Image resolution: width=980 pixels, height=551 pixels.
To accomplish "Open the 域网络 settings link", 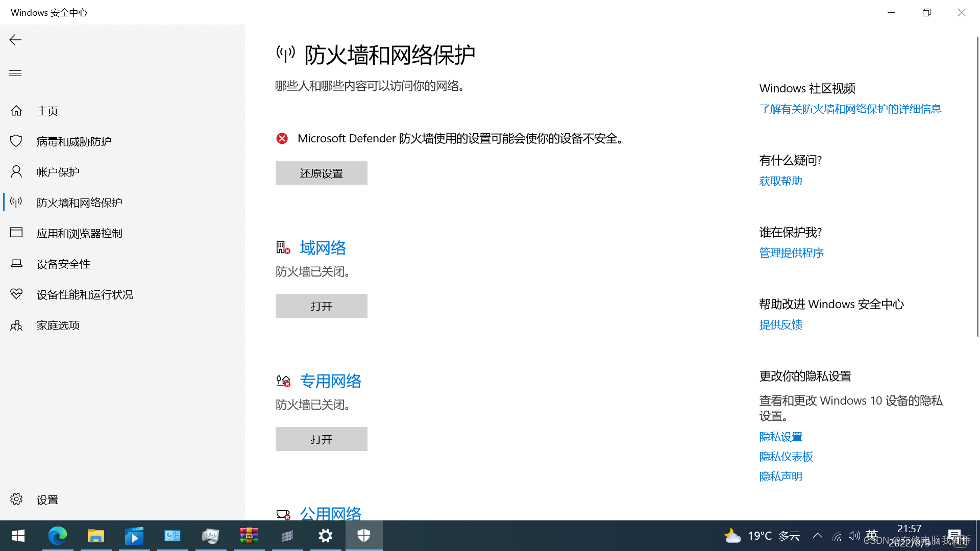I will point(323,248).
